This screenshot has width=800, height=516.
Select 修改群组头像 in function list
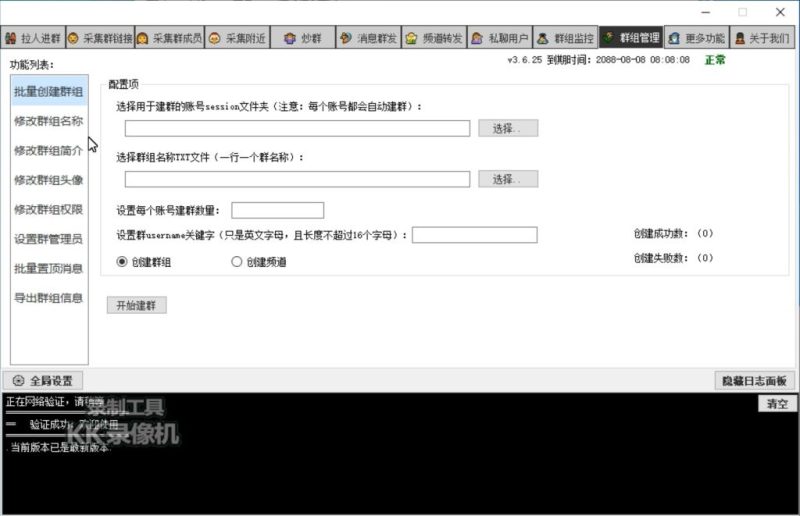click(x=49, y=180)
